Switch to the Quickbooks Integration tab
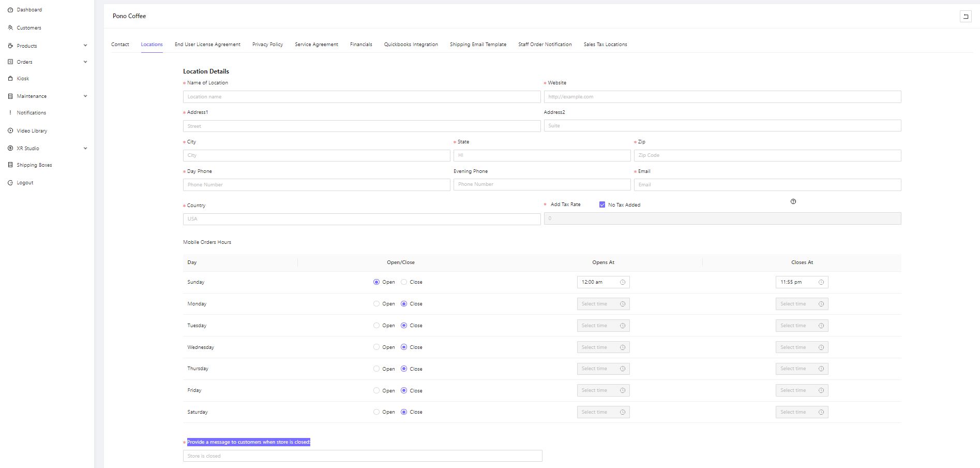Image resolution: width=980 pixels, height=468 pixels. 411,45
